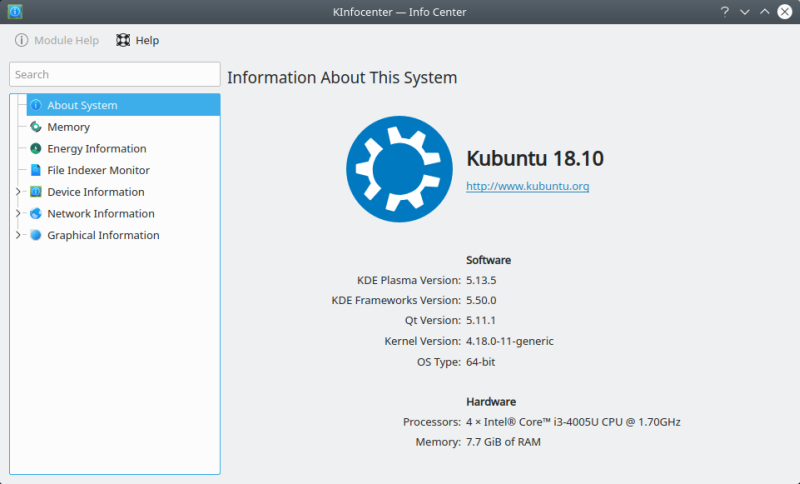The image size is (800, 484).
Task: Open Energy Information module
Action: [x=97, y=149]
